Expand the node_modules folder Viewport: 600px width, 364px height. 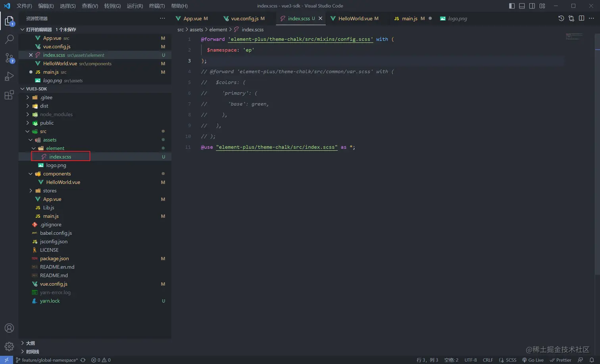[x=28, y=114]
